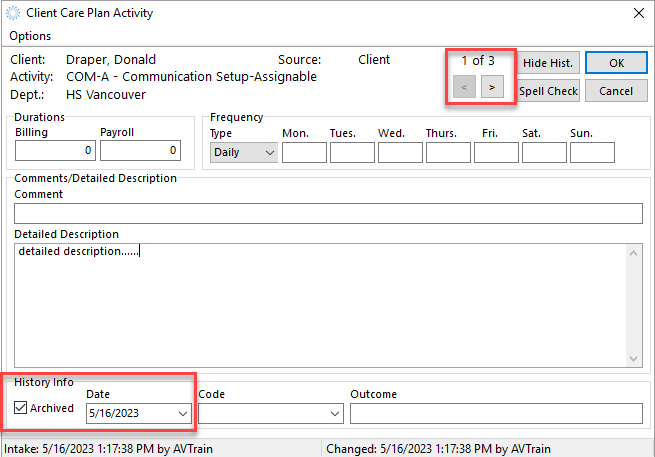Click the department value 'HS Vancouver'
This screenshot has width=655, height=457.
point(106,95)
